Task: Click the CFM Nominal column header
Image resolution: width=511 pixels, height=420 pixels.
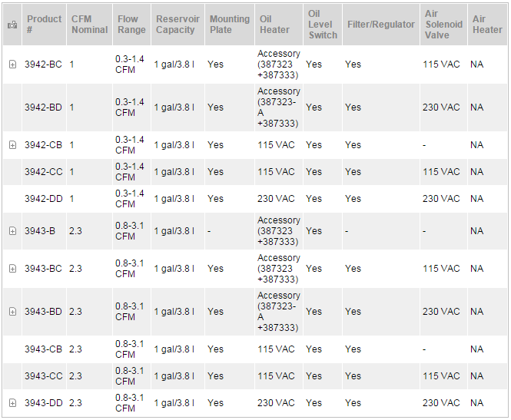Action: (x=89, y=24)
